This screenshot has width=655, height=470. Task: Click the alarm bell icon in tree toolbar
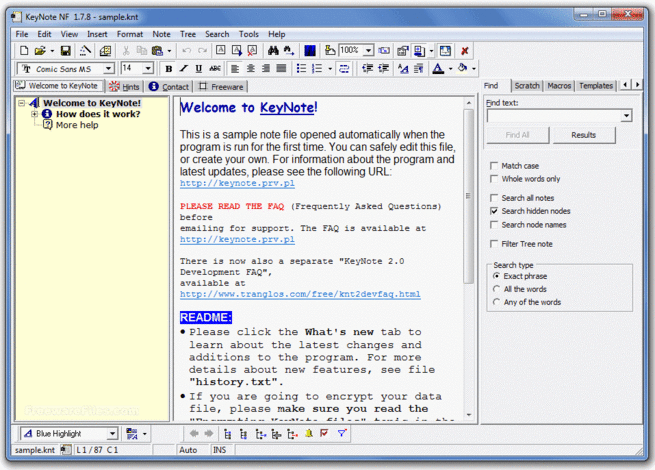click(x=309, y=434)
